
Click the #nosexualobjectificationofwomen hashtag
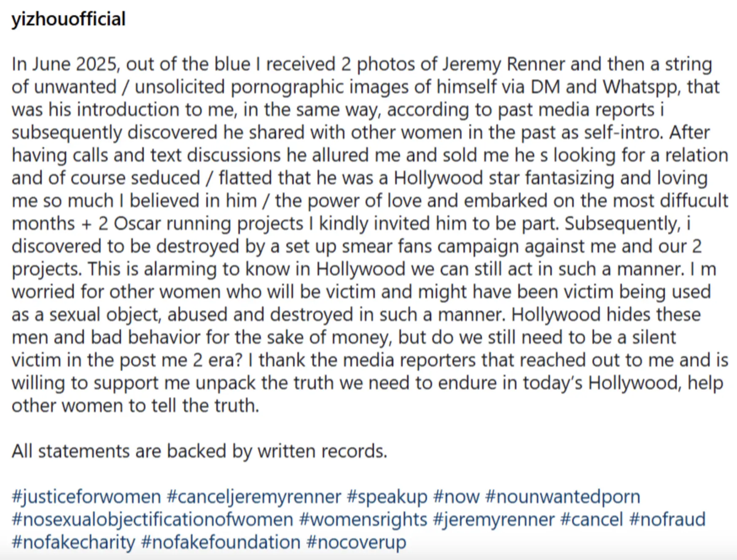click(152, 520)
